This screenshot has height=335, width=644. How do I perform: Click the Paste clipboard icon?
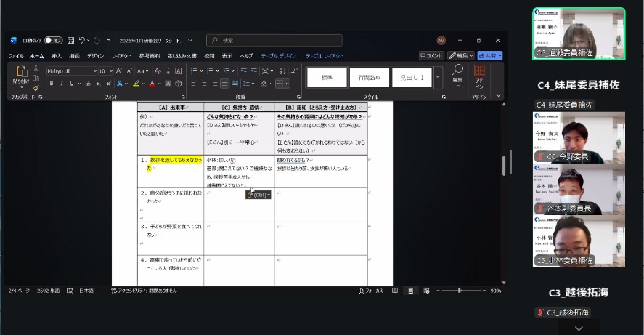21,73
